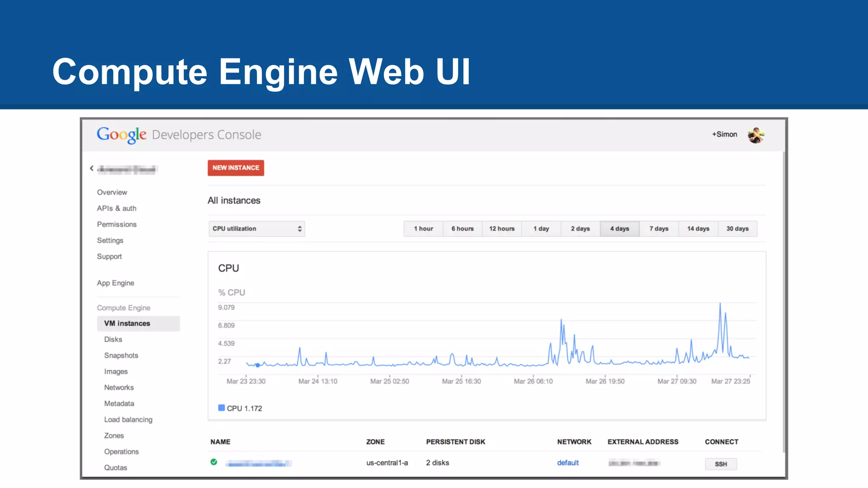Click the NAME column header

pos(220,442)
